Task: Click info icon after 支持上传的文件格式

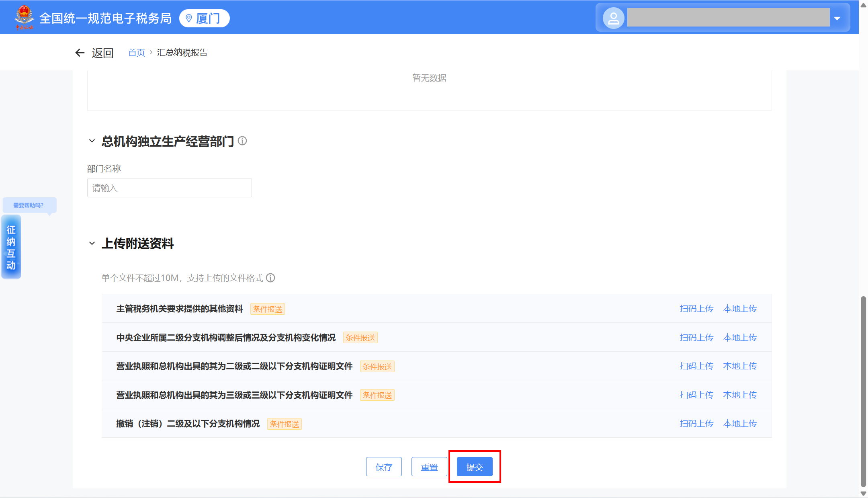Action: [x=271, y=278]
